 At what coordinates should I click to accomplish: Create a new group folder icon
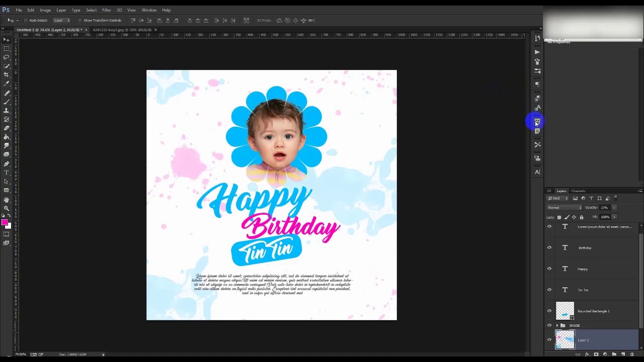(614, 354)
